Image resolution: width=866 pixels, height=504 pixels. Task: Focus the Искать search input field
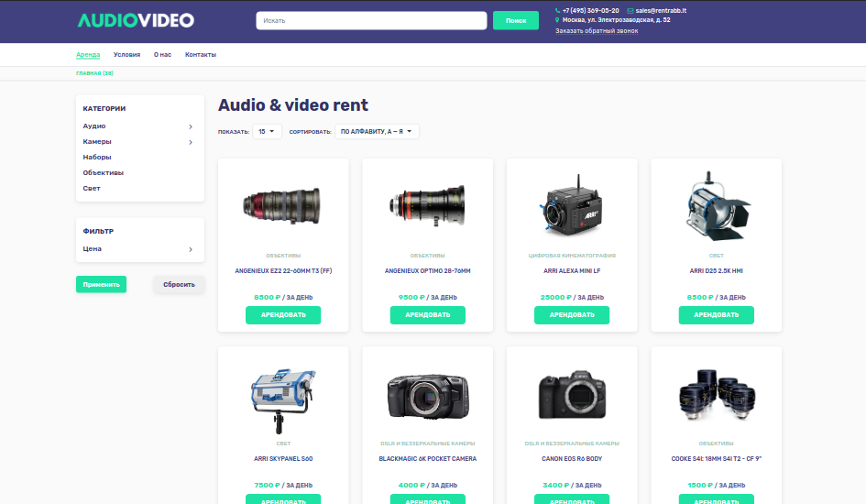(370, 20)
